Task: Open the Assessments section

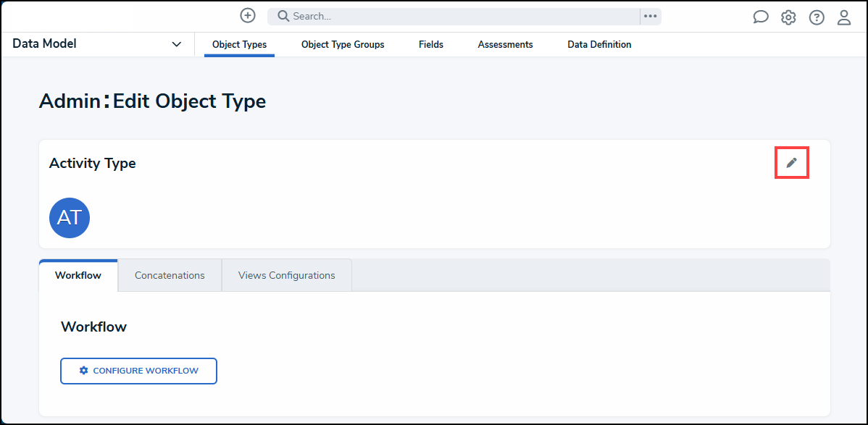Action: [x=505, y=44]
